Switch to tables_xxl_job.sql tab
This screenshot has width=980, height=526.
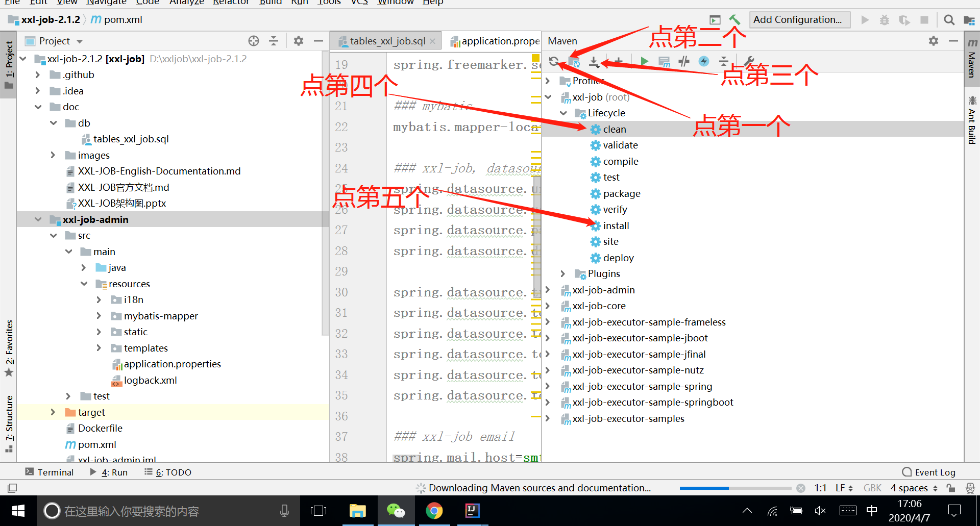point(387,41)
